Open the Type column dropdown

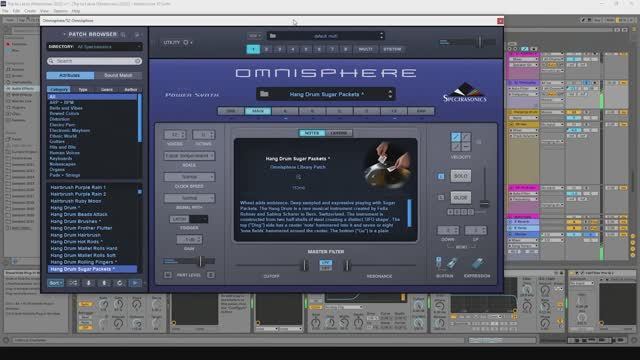pyautogui.click(x=83, y=89)
